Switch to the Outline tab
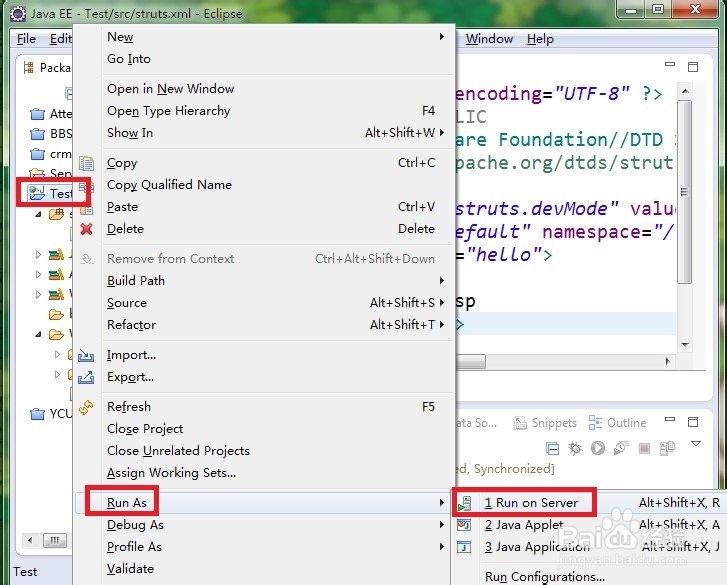The height and width of the screenshot is (585, 727). (617, 423)
